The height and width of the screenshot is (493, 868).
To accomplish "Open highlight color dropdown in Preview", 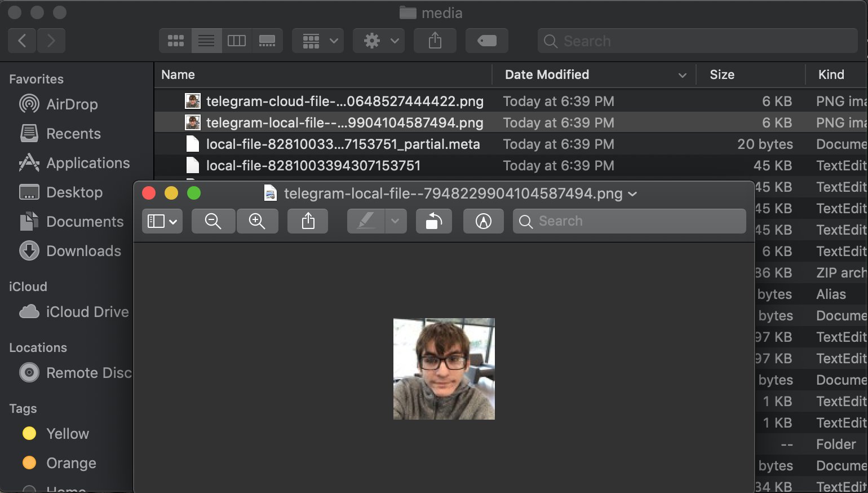I will [x=396, y=221].
